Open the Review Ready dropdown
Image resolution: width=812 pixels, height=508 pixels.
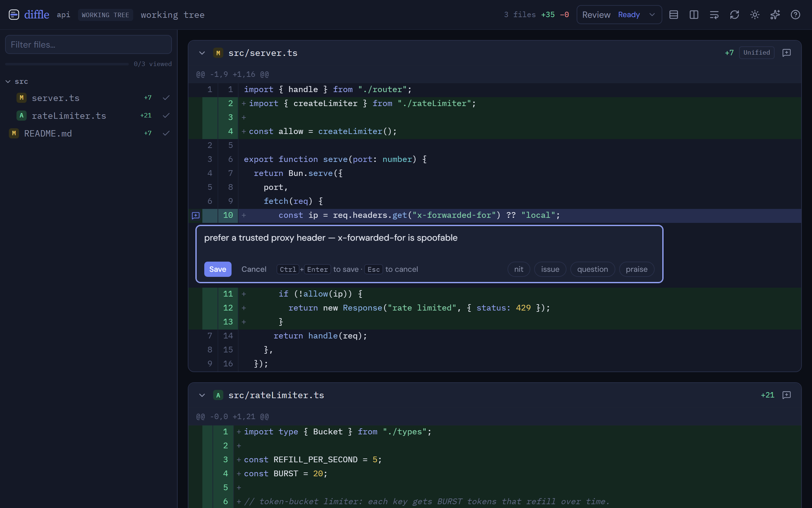click(x=619, y=15)
